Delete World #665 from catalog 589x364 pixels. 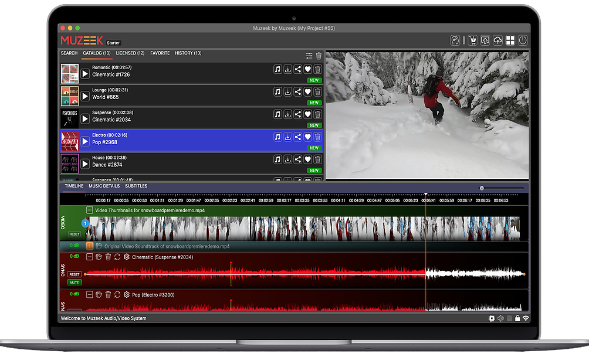click(318, 91)
